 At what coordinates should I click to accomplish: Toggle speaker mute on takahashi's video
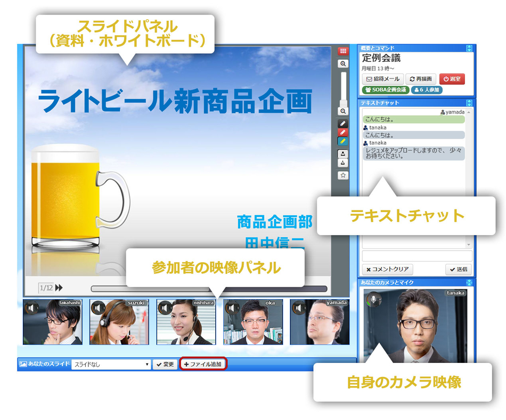click(32, 308)
